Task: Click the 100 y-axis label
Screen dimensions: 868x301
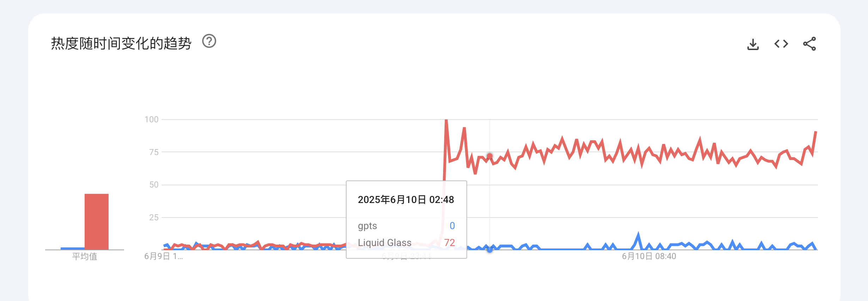Action: [151, 119]
